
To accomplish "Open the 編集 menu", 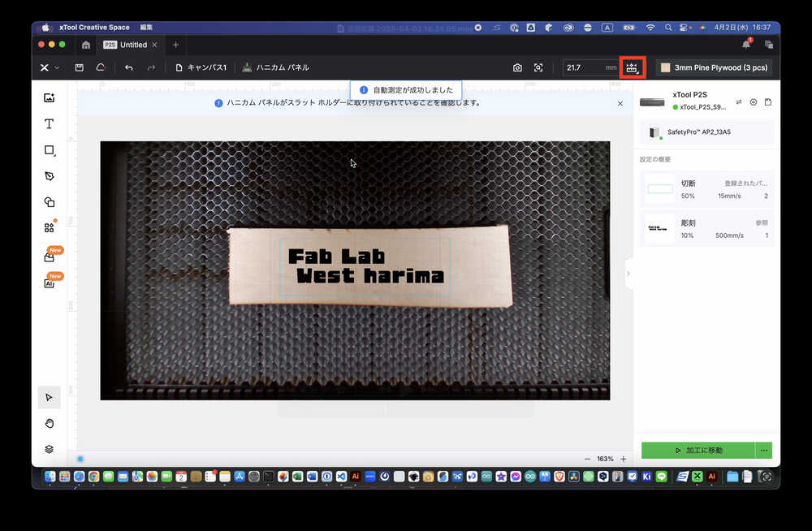I will pyautogui.click(x=146, y=28).
